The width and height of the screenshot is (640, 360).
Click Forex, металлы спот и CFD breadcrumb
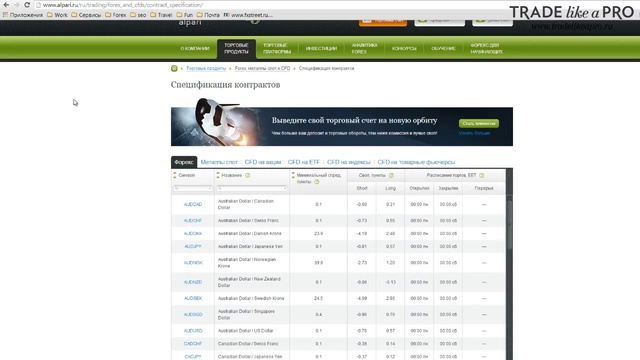262,68
